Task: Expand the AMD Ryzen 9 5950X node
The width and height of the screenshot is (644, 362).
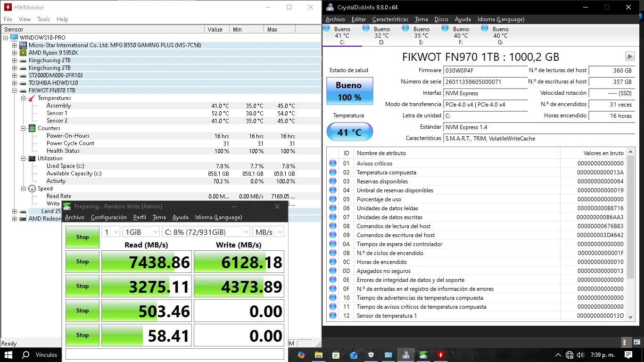Action: [15, 53]
